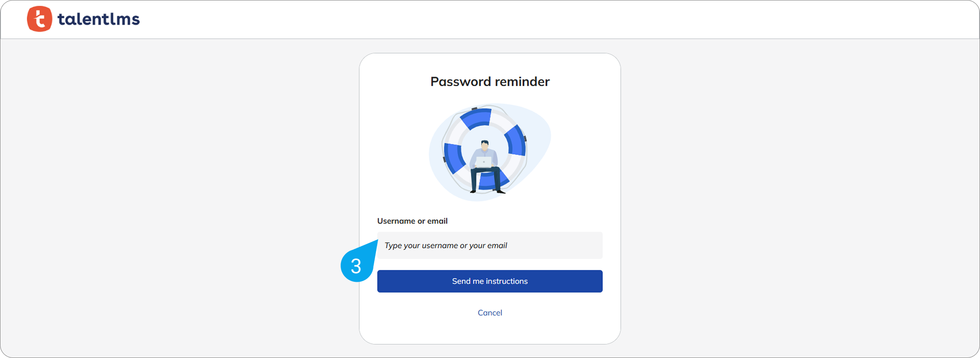Click the pointer tip of the 3 callout
Image resolution: width=980 pixels, height=358 pixels.
[x=376, y=241]
